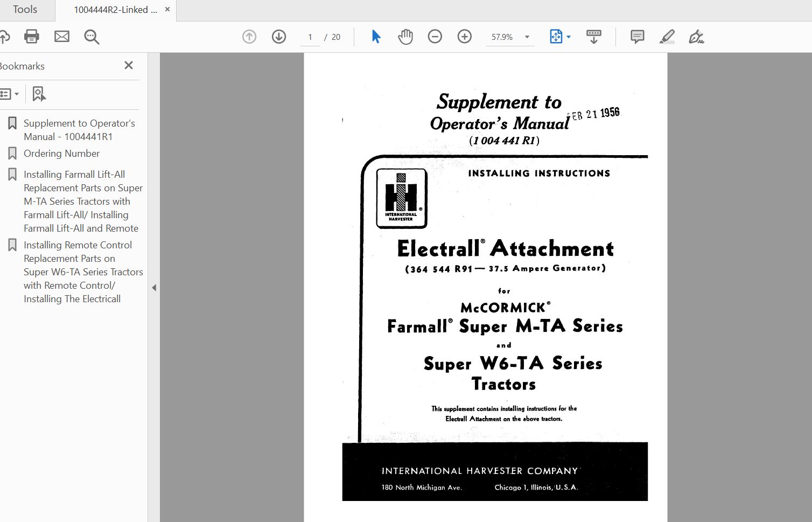Click bookmark icon beside Installing Remote Control

12,245
